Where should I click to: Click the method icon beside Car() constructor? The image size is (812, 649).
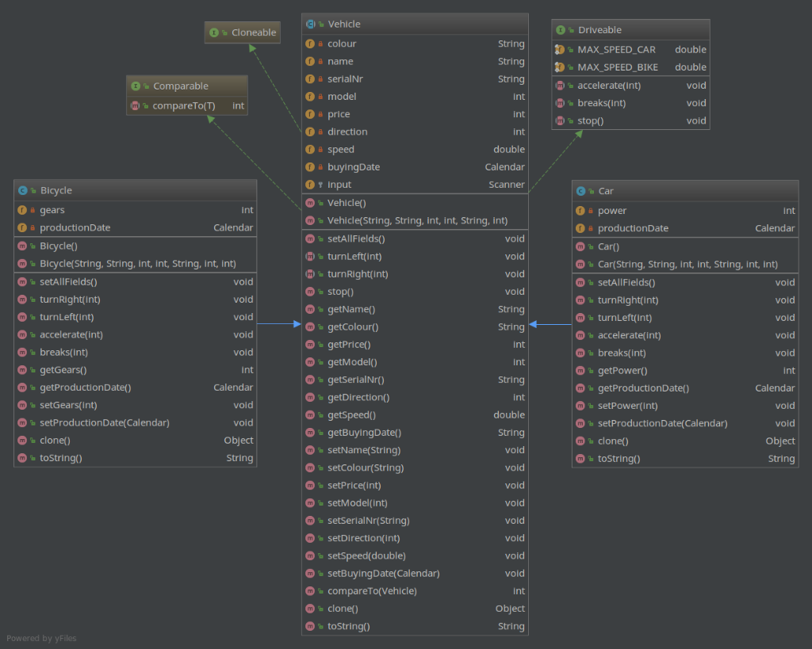[580, 246]
